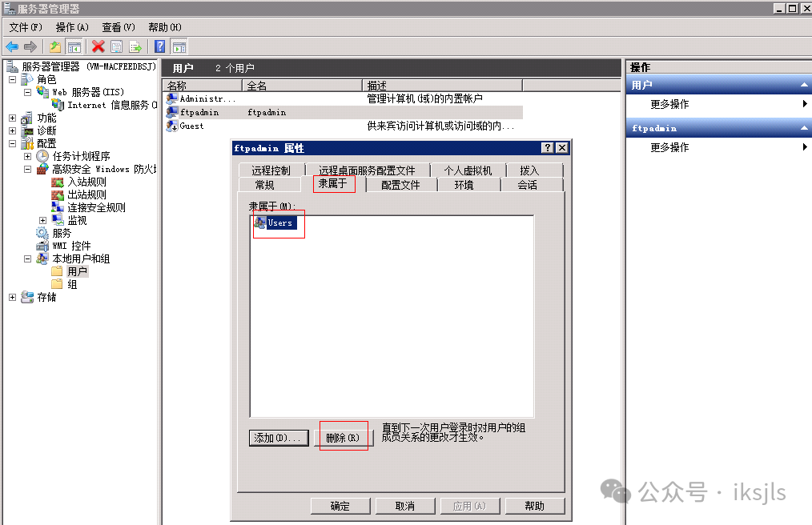The height and width of the screenshot is (525, 812).
Task: Click the Services gear icon
Action: (x=42, y=233)
